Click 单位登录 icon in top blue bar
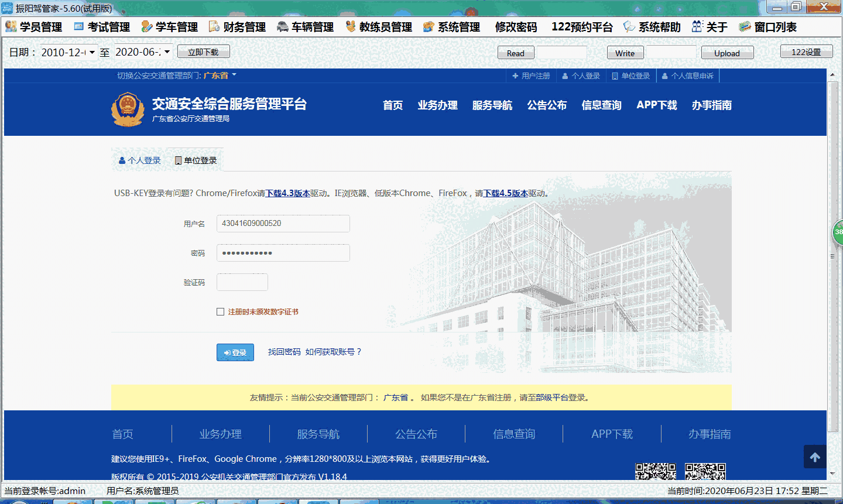The image size is (843, 504). coord(615,76)
